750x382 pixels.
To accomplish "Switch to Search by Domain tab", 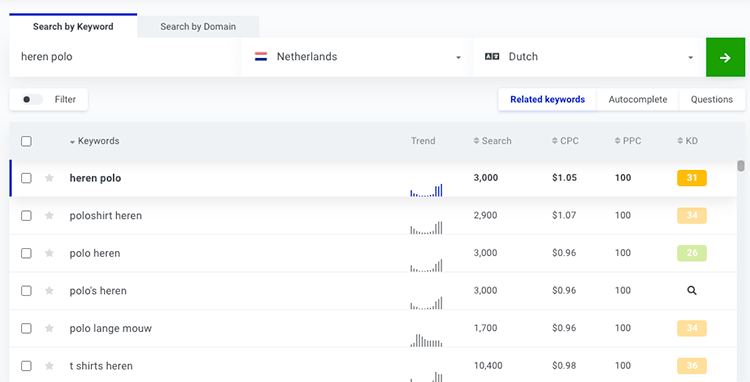I will [x=198, y=27].
